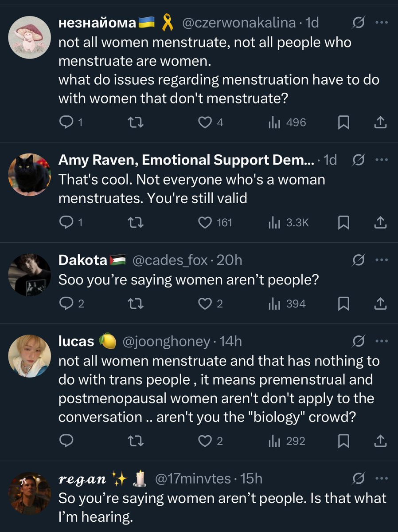View analytics showing 3.3K views
Screen dimensions: 398x532
point(289,223)
